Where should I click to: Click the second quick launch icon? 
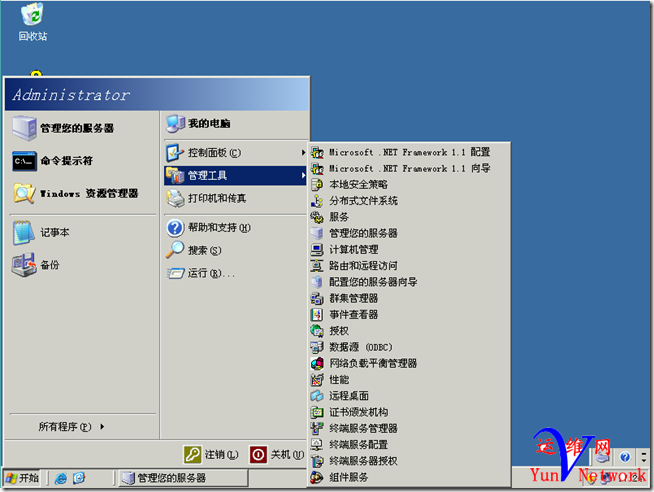click(79, 478)
